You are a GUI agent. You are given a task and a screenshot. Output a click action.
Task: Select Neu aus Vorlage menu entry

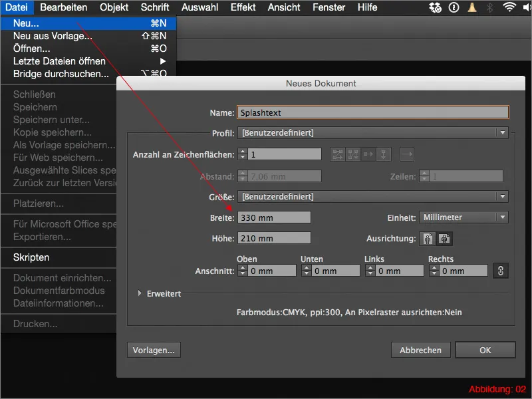(x=53, y=36)
